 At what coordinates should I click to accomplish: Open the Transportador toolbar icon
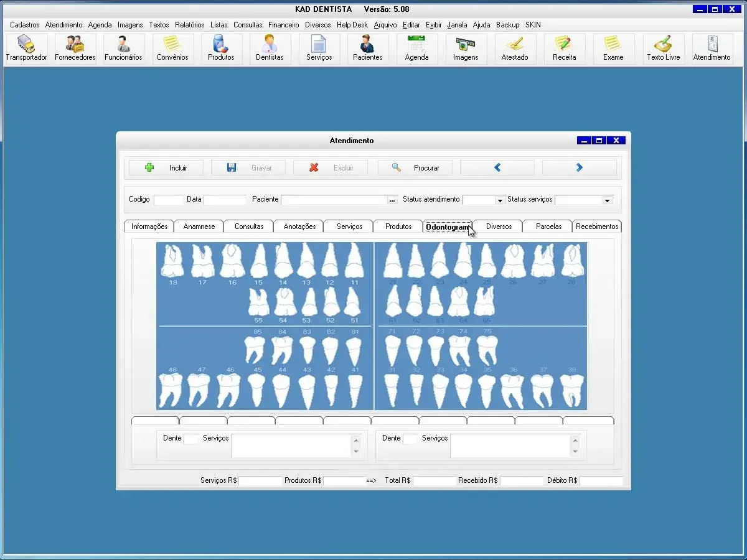tap(26, 49)
